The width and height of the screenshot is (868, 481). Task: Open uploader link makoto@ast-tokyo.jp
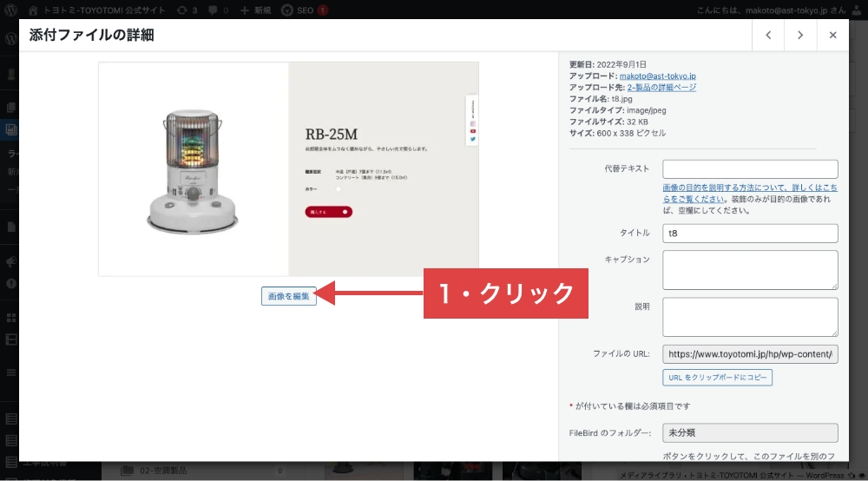click(x=658, y=76)
